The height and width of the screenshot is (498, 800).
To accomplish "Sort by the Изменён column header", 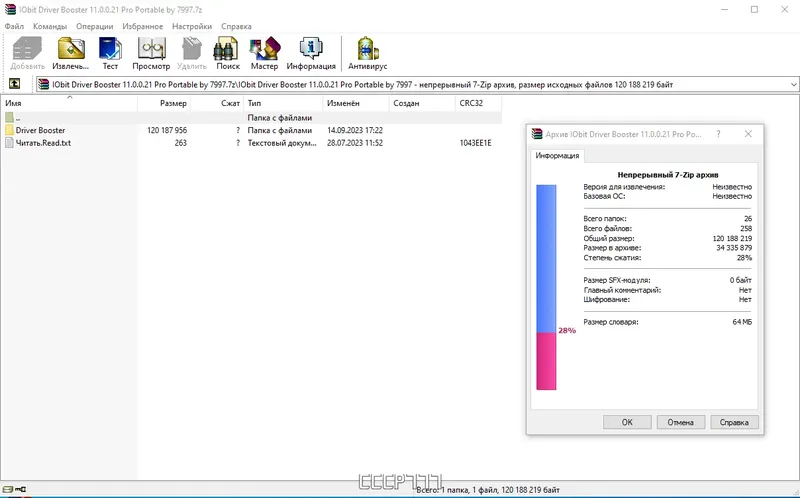I will (356, 103).
